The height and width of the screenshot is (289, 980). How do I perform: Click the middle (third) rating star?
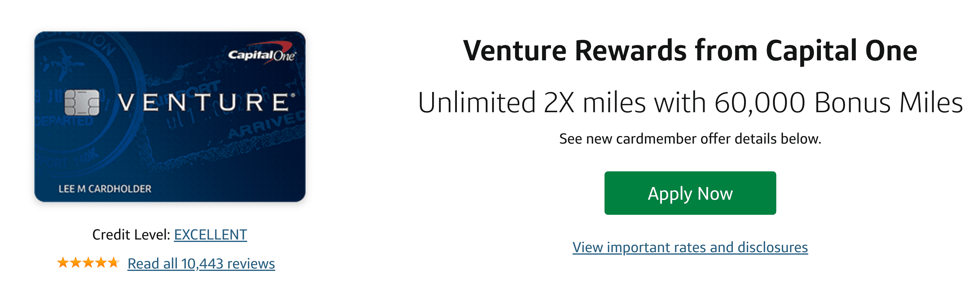[x=88, y=262]
